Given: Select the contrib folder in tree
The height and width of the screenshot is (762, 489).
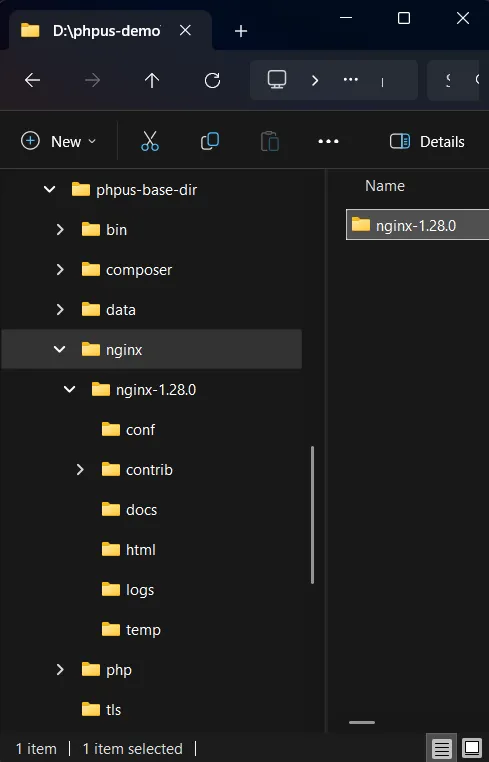Looking at the screenshot, I should point(149,470).
